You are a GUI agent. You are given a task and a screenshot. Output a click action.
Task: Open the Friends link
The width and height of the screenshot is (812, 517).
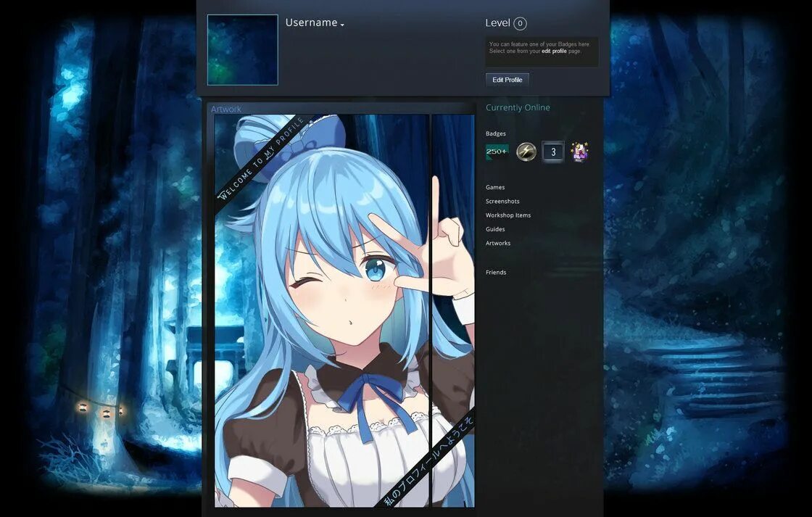pos(496,272)
